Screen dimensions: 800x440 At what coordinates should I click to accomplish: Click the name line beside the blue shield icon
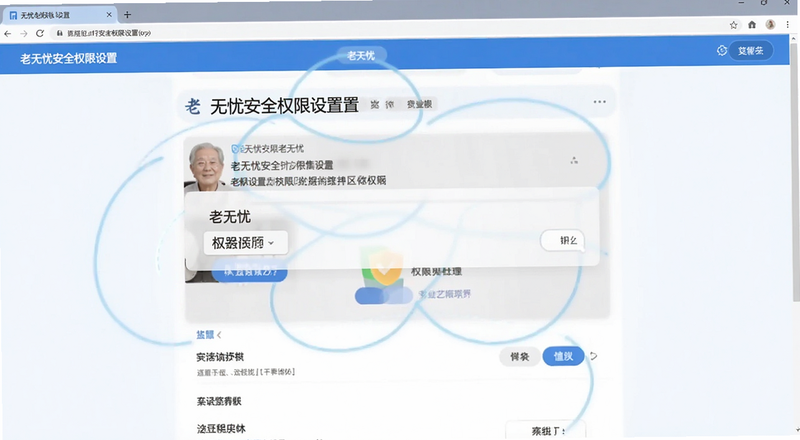[x=272, y=149]
